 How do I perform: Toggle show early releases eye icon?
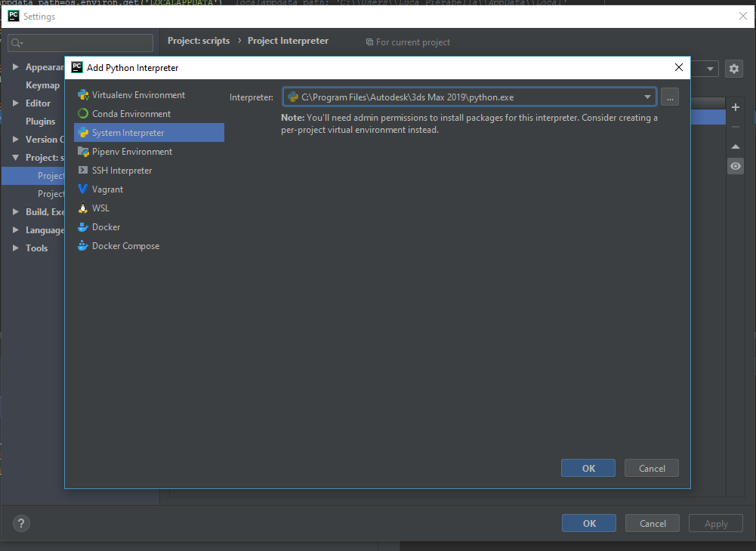pos(736,166)
